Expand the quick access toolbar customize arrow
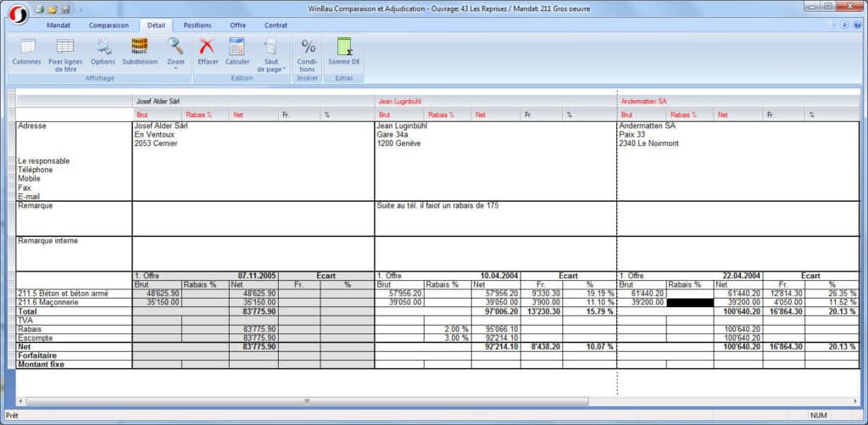Image resolution: width=868 pixels, height=425 pixels. [81, 10]
